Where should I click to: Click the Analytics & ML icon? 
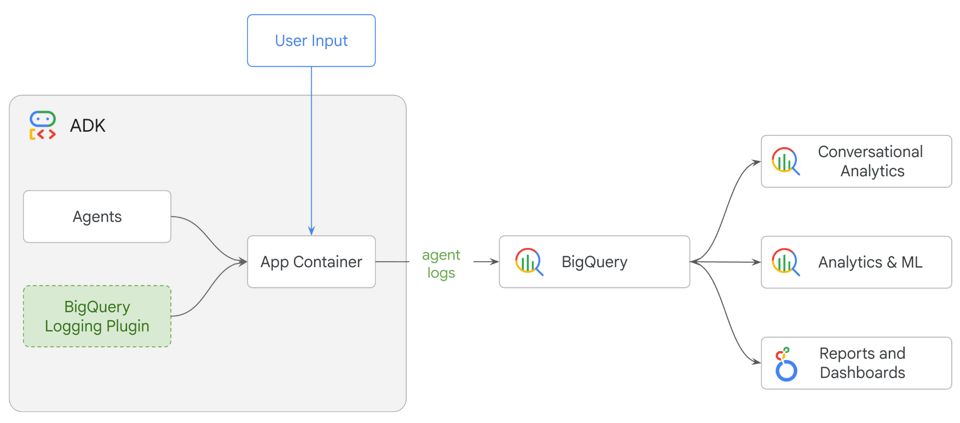click(x=786, y=262)
